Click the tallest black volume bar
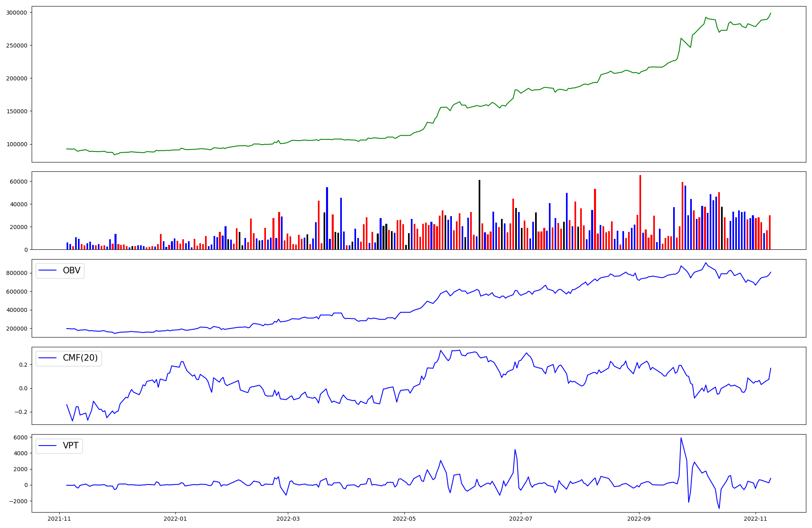812x528 pixels. click(x=479, y=215)
